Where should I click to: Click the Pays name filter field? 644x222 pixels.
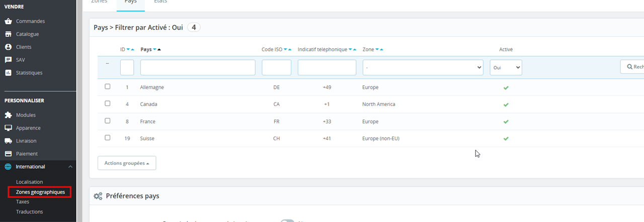pyautogui.click(x=198, y=67)
